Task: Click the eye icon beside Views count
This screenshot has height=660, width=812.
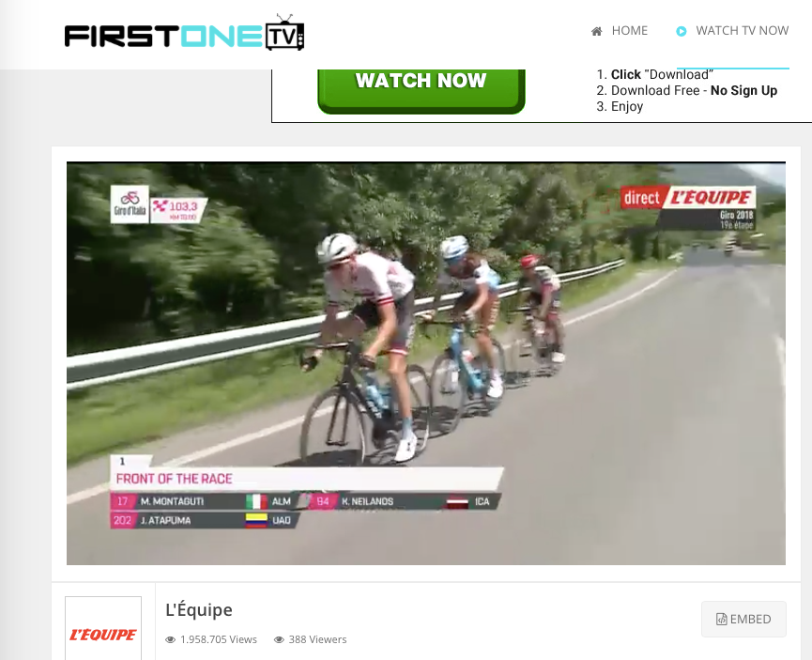Action: (x=170, y=639)
